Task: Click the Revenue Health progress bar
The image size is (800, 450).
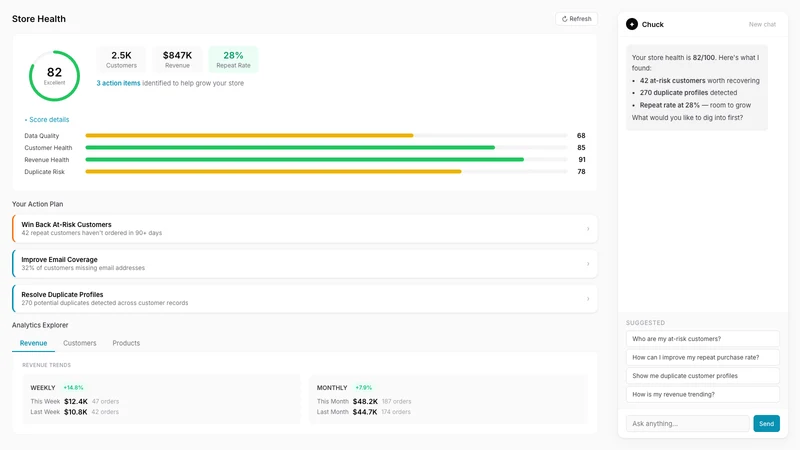Action: point(326,160)
